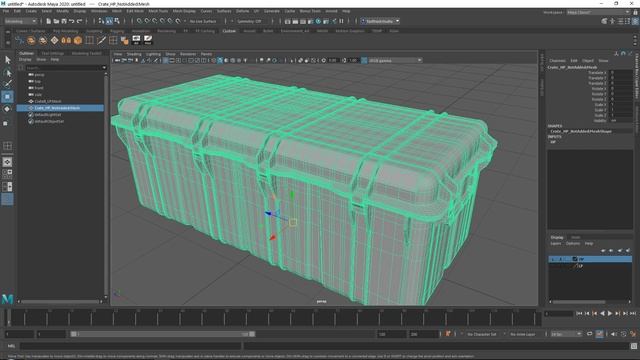Click the New Scene icon
The image size is (640, 360).
coord(49,21)
